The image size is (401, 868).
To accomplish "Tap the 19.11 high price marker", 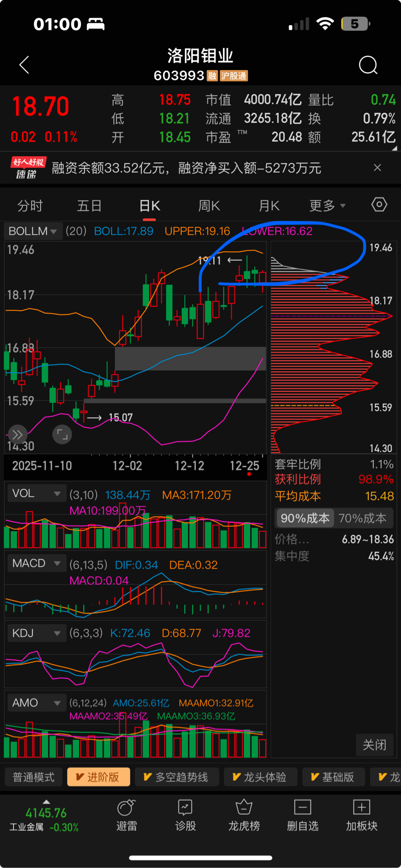I will click(209, 261).
